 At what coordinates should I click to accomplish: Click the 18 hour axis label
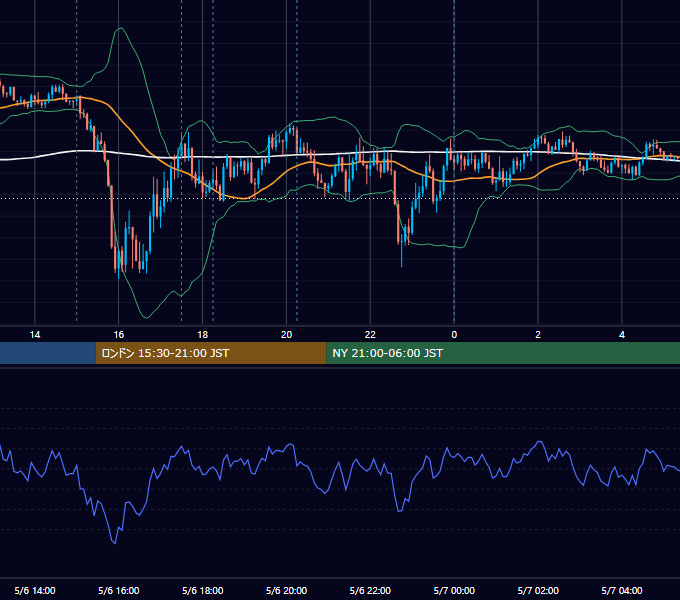203,335
